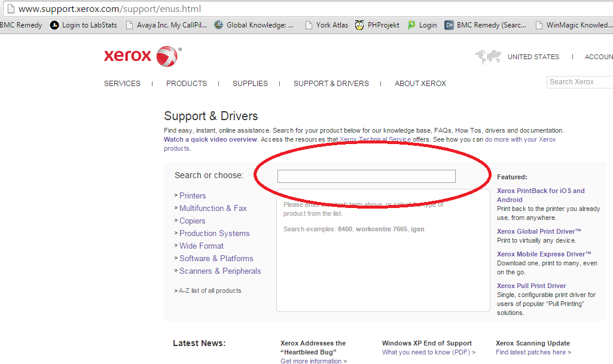Click the Windows XP End of Support headline
Image resolution: width=613 pixels, height=364 pixels.
427,343
